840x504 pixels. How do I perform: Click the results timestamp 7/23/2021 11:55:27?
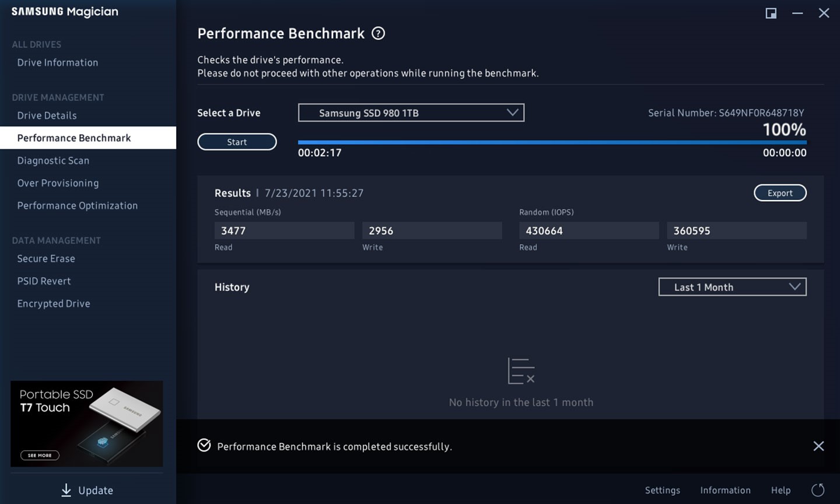click(x=314, y=193)
